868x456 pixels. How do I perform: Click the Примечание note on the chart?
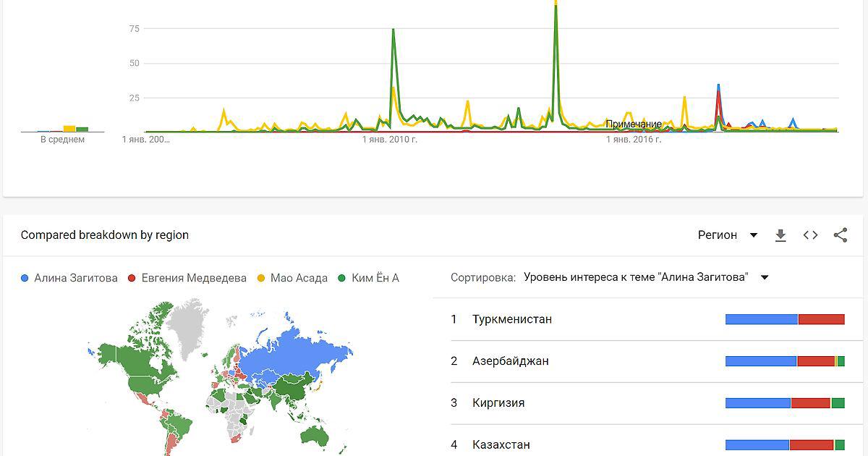coord(633,124)
